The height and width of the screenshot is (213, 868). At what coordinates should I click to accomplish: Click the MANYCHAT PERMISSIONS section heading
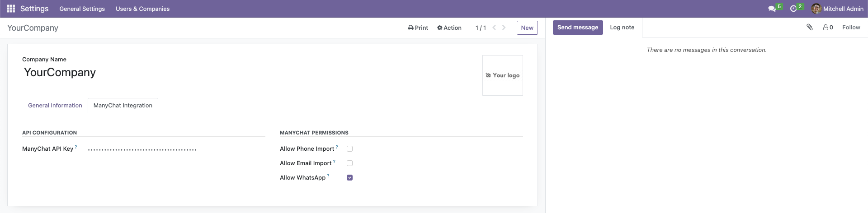(x=314, y=133)
